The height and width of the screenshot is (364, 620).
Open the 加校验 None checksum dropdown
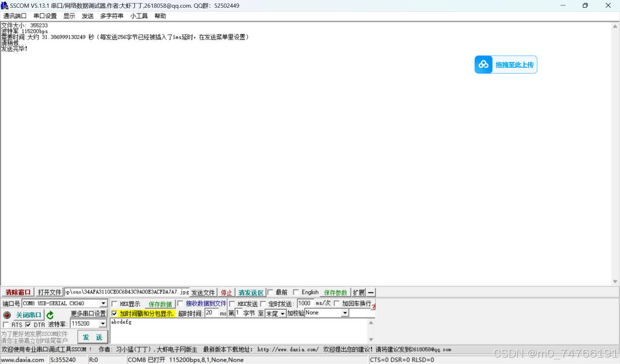pyautogui.click(x=345, y=313)
